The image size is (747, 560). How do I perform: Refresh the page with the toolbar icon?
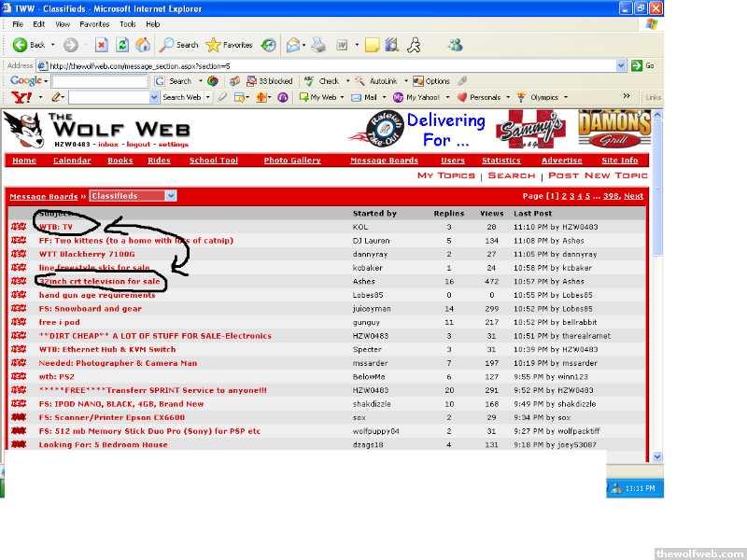pyautogui.click(x=121, y=45)
